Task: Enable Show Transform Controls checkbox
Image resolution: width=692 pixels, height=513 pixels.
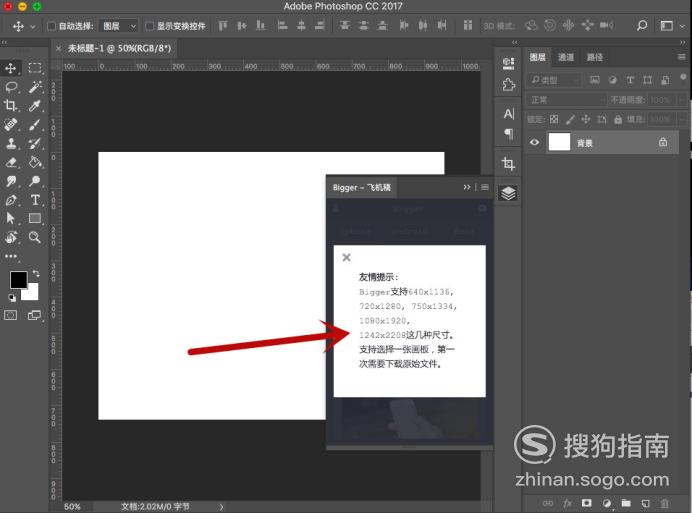Action: point(150,26)
